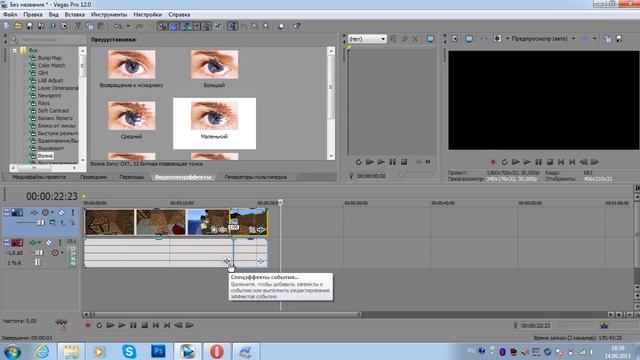
Task: Toggle Lock Envelopes to Events
Action: 207,26
